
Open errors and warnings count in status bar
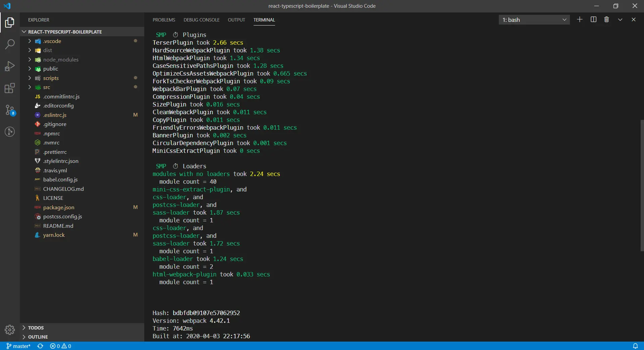[x=60, y=346]
